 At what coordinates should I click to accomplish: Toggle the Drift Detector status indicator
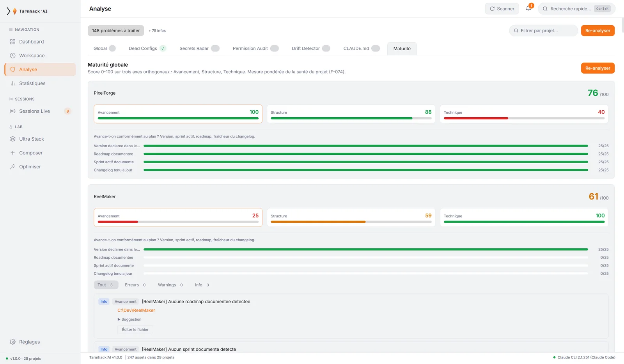tap(326, 48)
